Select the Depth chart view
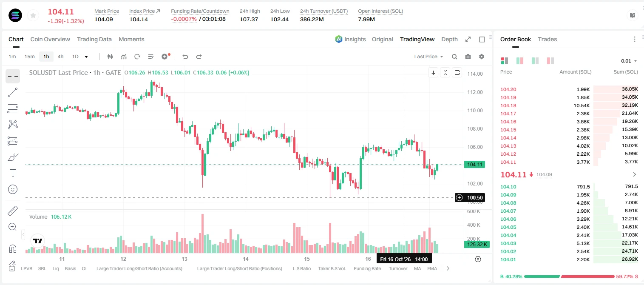The height and width of the screenshot is (285, 644). point(450,39)
